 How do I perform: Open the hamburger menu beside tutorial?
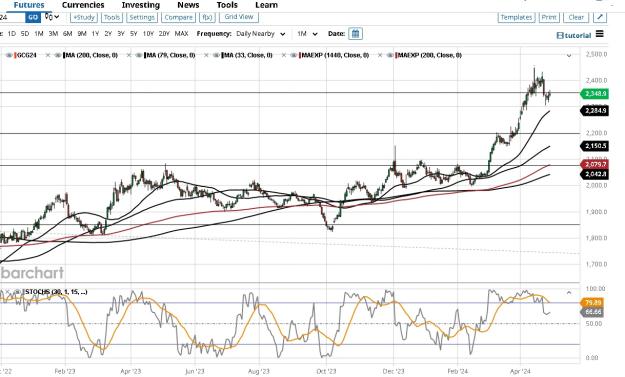[599, 34]
